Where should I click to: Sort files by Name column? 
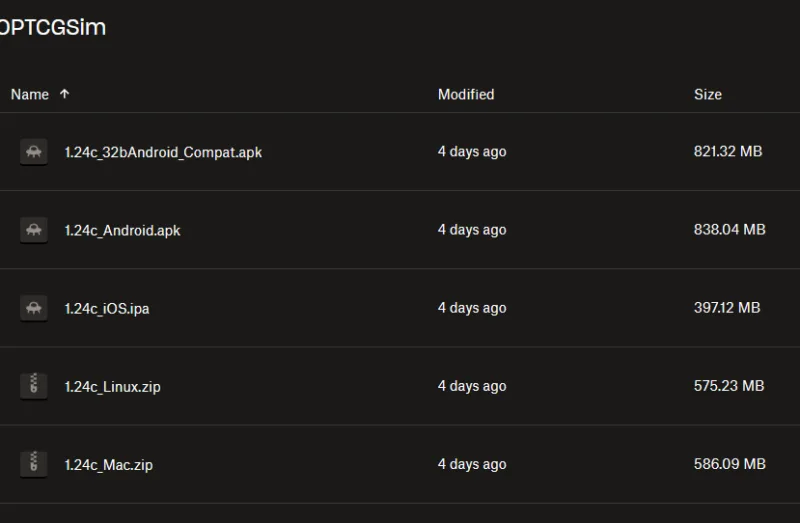tap(30, 94)
